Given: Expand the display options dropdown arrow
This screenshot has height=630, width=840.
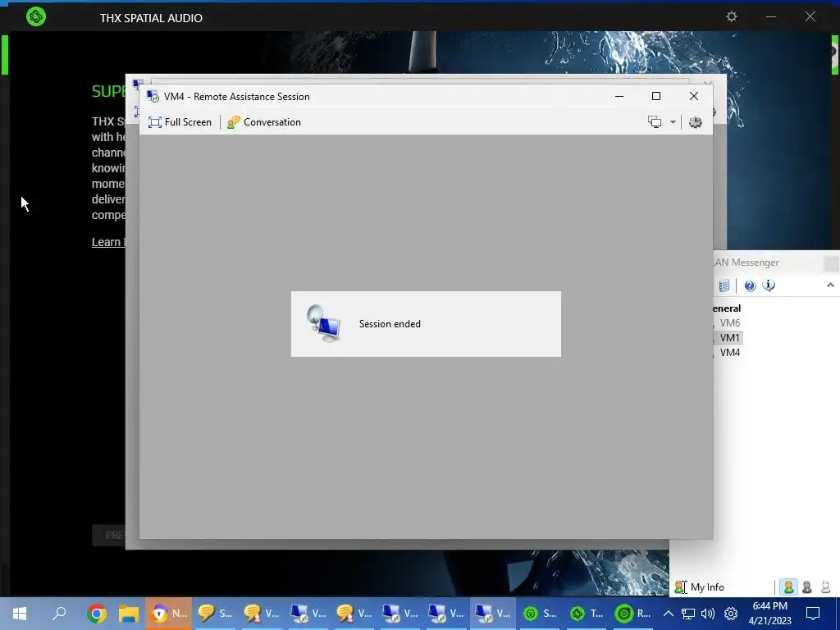Looking at the screenshot, I should [x=673, y=122].
